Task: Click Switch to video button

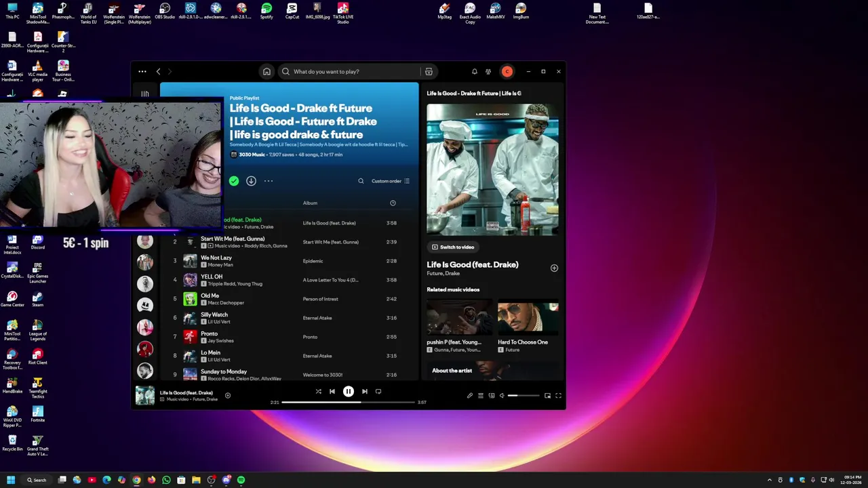Action: (x=453, y=247)
